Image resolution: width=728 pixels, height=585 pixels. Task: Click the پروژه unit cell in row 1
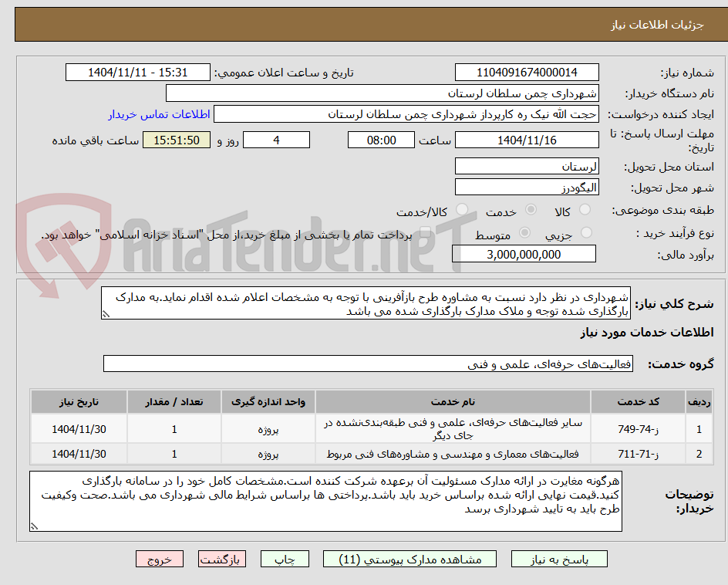coord(268,429)
